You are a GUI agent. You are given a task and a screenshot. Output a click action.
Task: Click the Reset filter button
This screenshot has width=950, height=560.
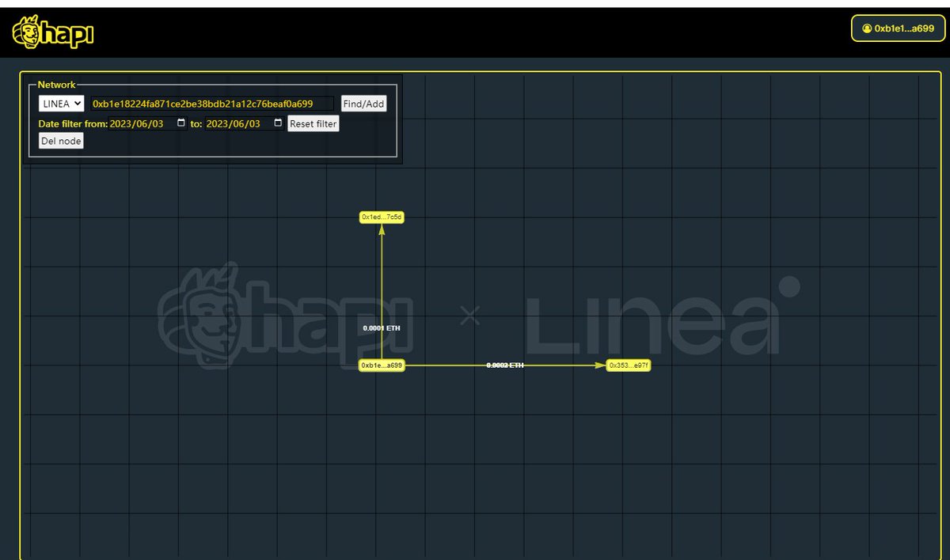point(313,124)
